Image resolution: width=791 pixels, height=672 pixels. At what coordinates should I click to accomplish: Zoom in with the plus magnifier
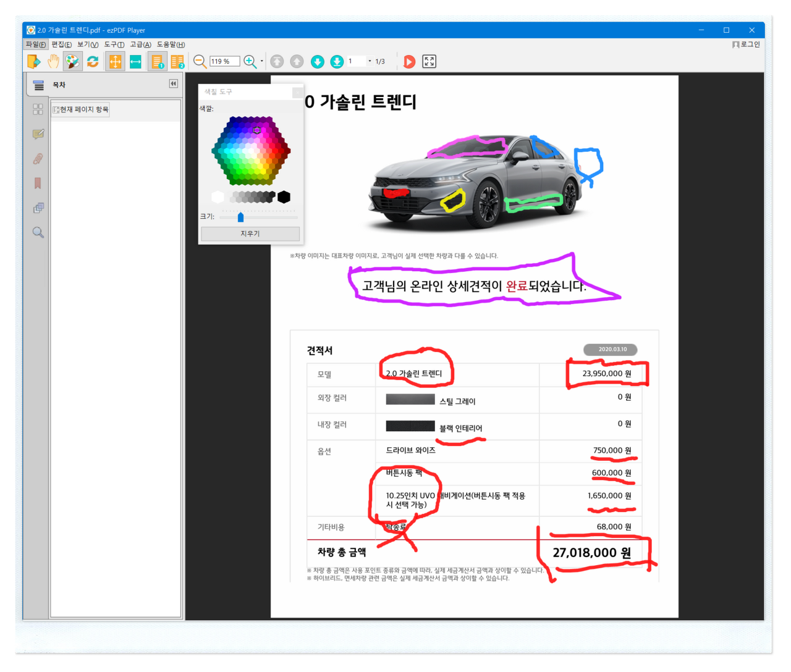click(250, 61)
